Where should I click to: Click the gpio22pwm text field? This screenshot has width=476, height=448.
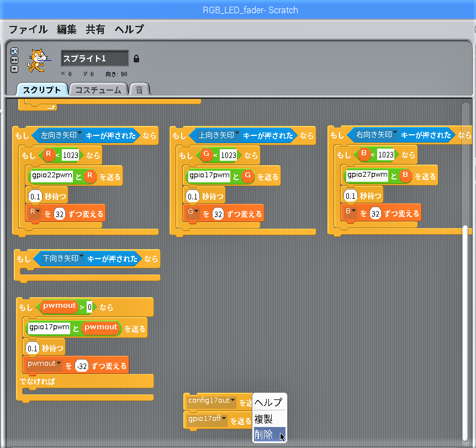(52, 176)
